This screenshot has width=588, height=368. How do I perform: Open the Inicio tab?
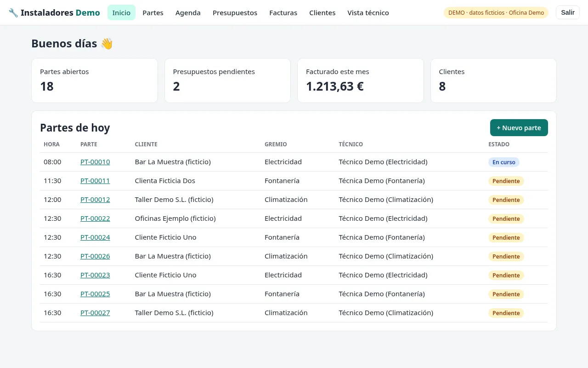121,13
